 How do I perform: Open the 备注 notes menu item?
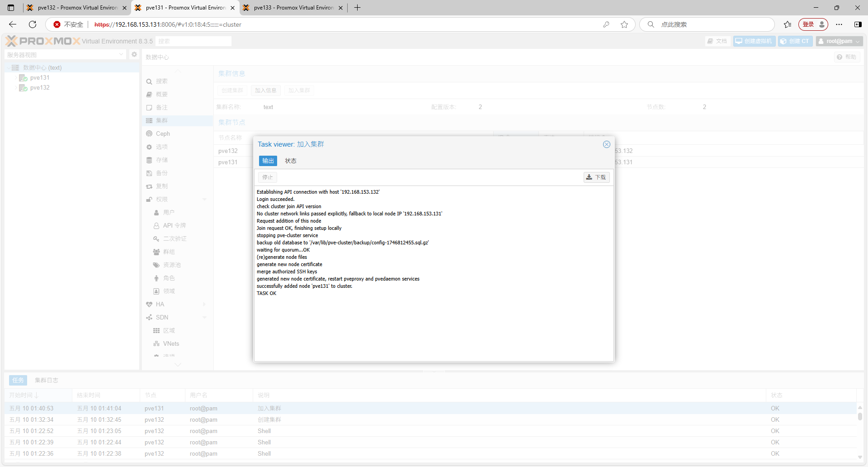coord(177,108)
